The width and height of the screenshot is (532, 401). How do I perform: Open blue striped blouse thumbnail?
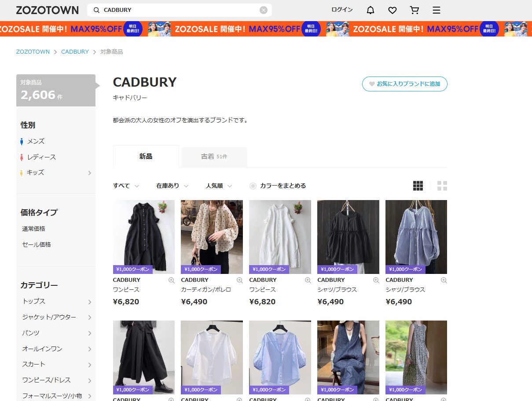click(x=416, y=237)
